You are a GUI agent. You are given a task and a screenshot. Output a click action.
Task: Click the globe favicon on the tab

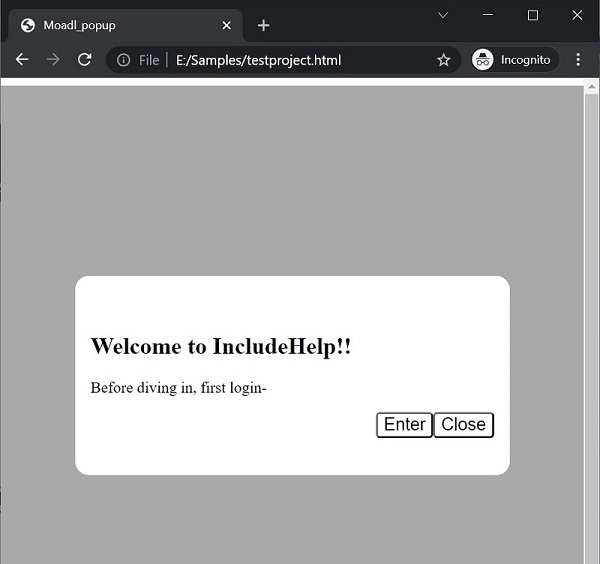click(x=28, y=25)
